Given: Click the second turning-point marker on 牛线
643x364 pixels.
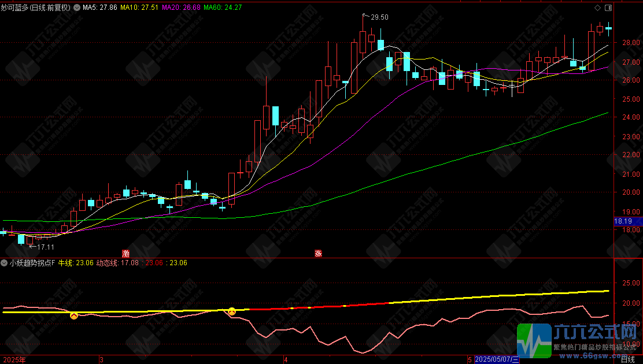Looking at the screenshot, I should [232, 311].
